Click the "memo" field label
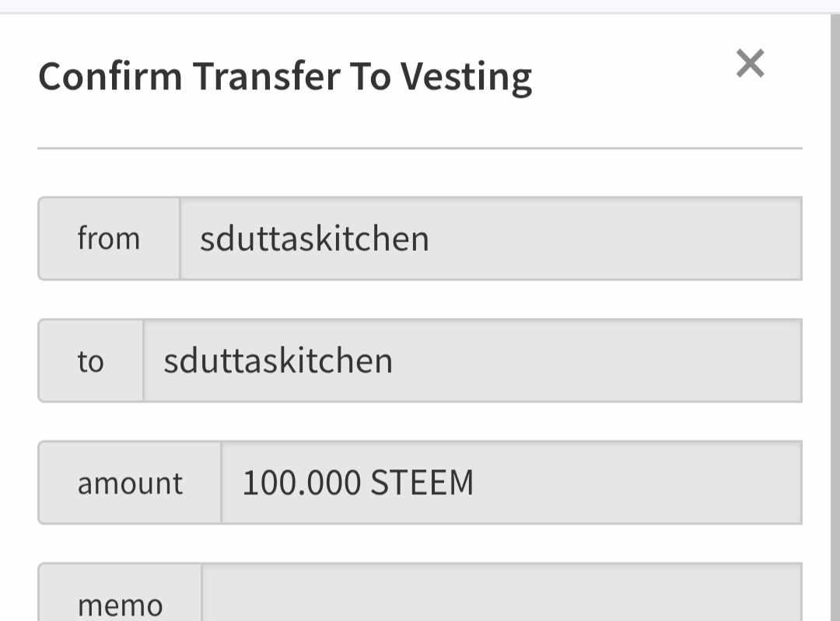This screenshot has height=621, width=840. click(x=120, y=605)
